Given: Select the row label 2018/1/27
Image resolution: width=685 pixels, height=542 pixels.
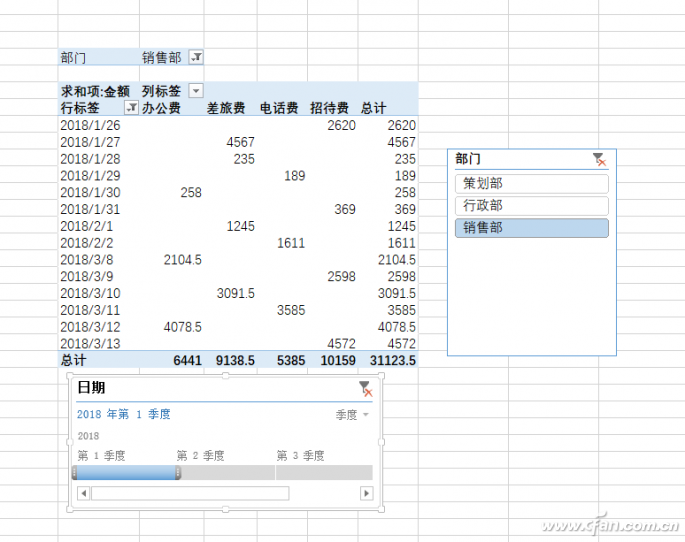Looking at the screenshot, I should coord(90,142).
